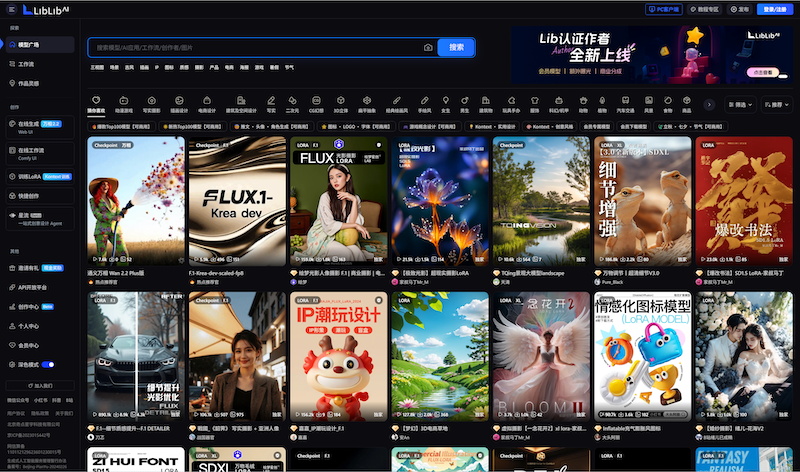Show more categories with the right arrow
Screen dimensions: 800x472
pyautogui.click(x=709, y=105)
